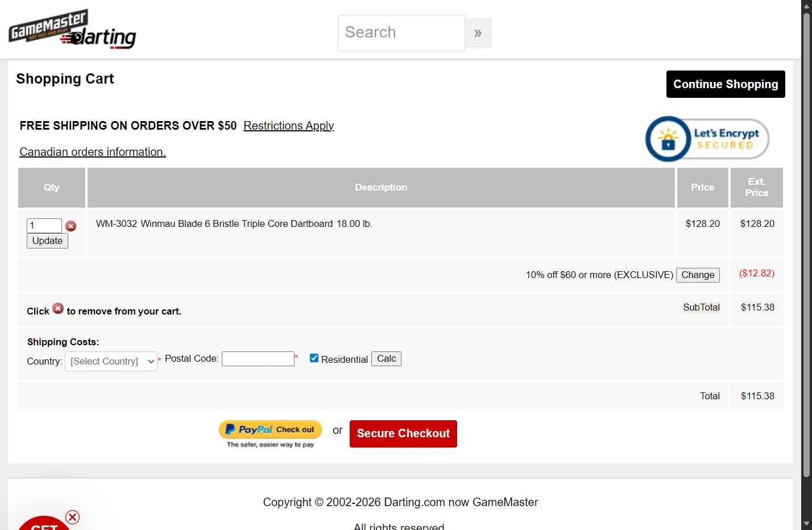Toggle the Residential checkbox
812x530 pixels.
click(x=314, y=358)
